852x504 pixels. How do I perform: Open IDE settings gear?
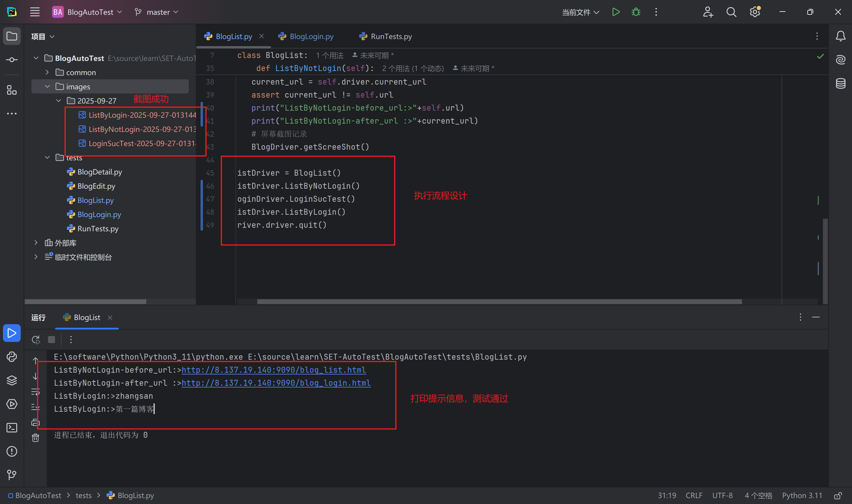tap(755, 12)
